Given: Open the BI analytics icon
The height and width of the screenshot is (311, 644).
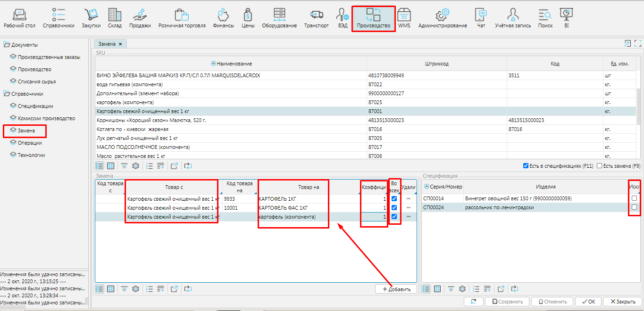Looking at the screenshot, I should click(566, 15).
